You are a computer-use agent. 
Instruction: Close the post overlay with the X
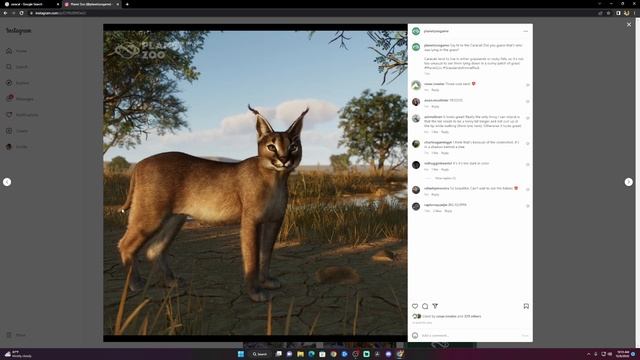pyautogui.click(x=629, y=24)
